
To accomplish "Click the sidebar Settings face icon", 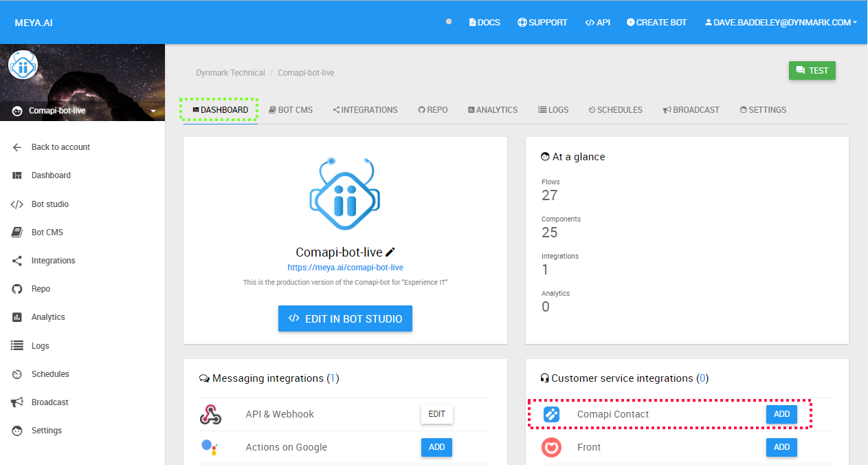I will (17, 431).
